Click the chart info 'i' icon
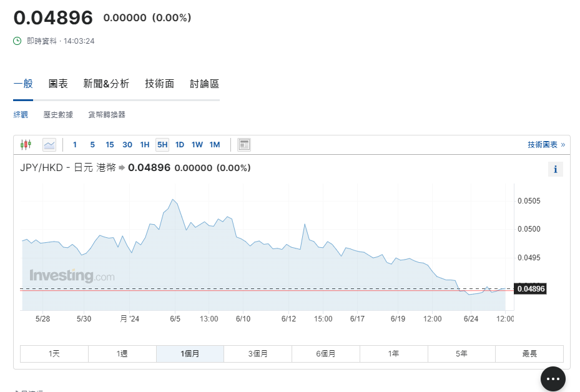The width and height of the screenshot is (580, 392). coord(555,169)
